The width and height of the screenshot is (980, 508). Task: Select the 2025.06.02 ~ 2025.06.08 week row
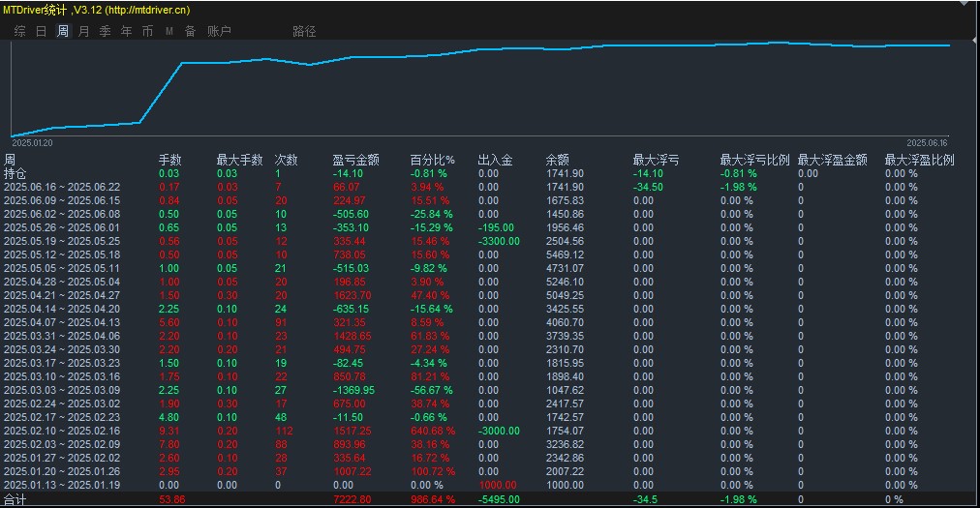point(490,214)
